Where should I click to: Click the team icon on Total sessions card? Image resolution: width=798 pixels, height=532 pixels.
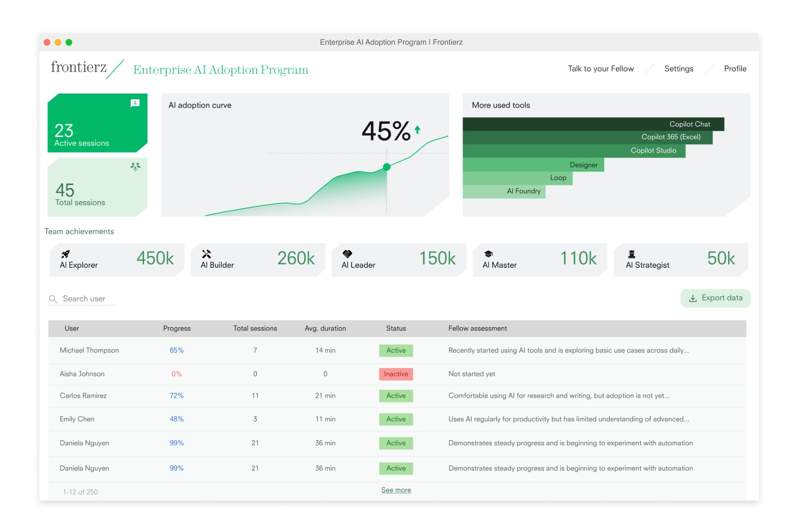pos(135,167)
